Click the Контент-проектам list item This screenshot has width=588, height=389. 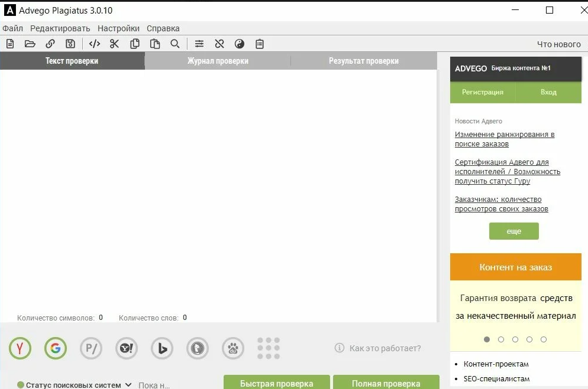pyautogui.click(x=496, y=364)
